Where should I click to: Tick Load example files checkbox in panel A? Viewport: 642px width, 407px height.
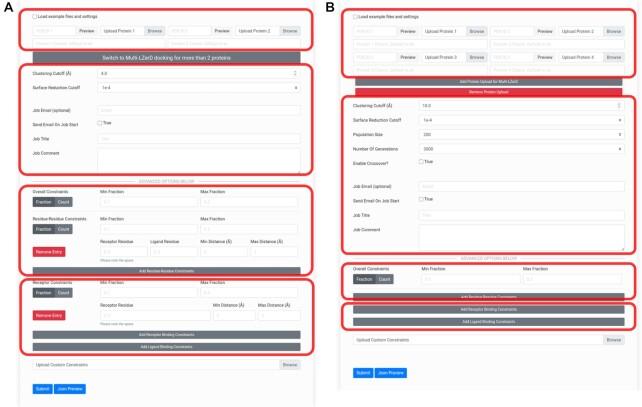coord(34,17)
